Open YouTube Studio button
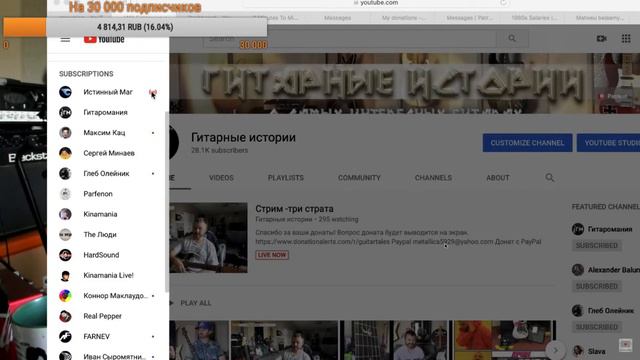This screenshot has width=640, height=360. tap(609, 143)
